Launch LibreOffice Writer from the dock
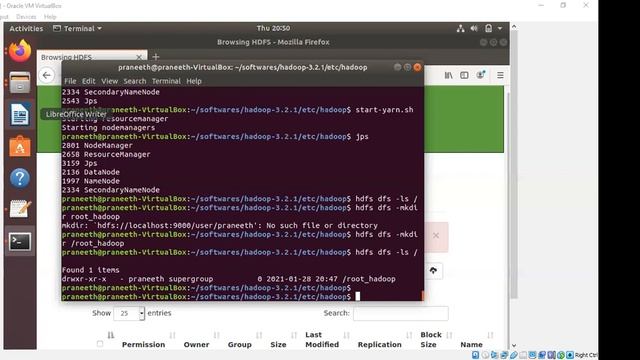The image size is (640, 360). coord(20,114)
